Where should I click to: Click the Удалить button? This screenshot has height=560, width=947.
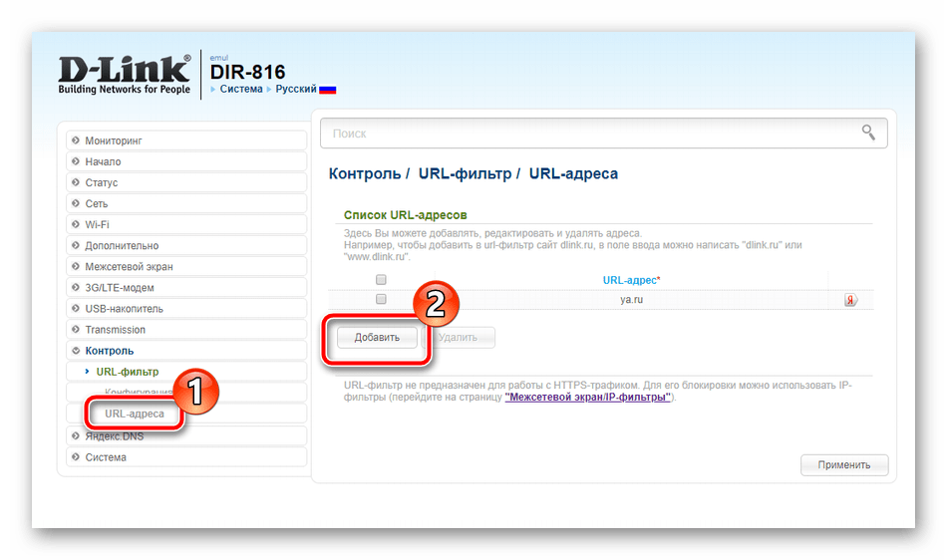(458, 338)
